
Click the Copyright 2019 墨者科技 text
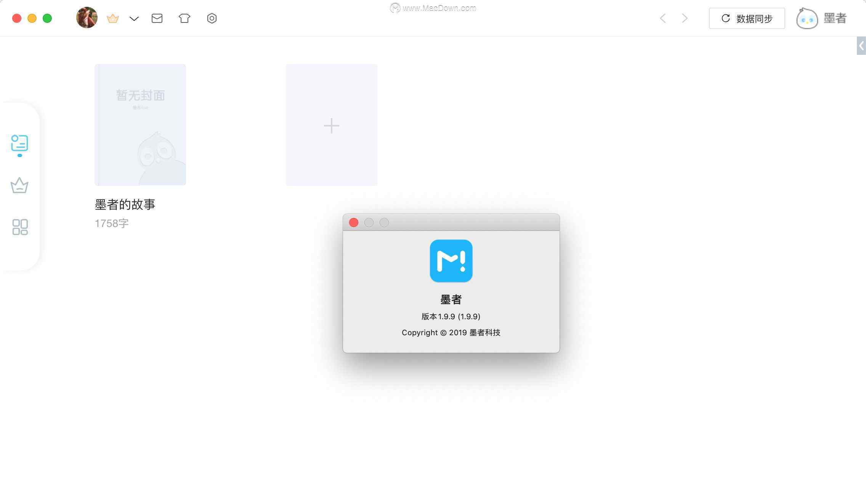pos(451,333)
